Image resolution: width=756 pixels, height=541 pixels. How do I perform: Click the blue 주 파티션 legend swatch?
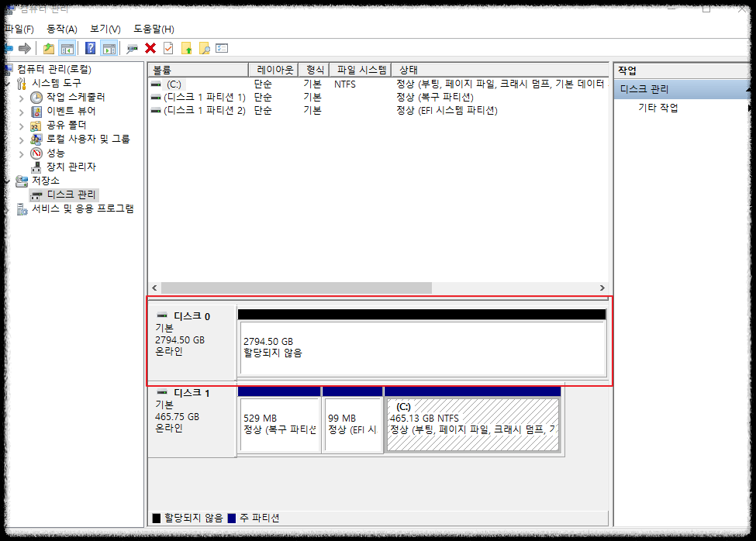231,518
